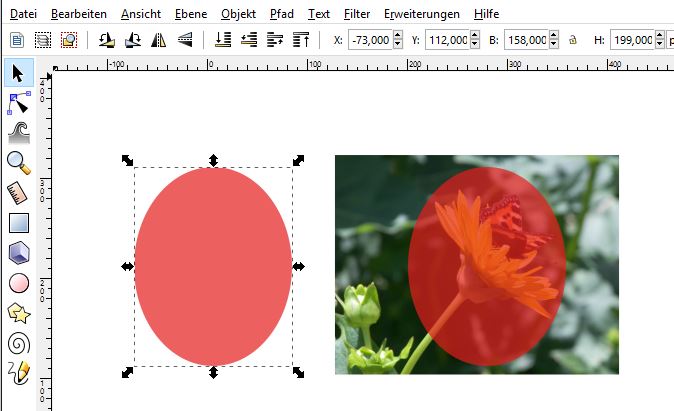This screenshot has width=674, height=411.
Task: Select the 3D box tool
Action: [x=19, y=253]
